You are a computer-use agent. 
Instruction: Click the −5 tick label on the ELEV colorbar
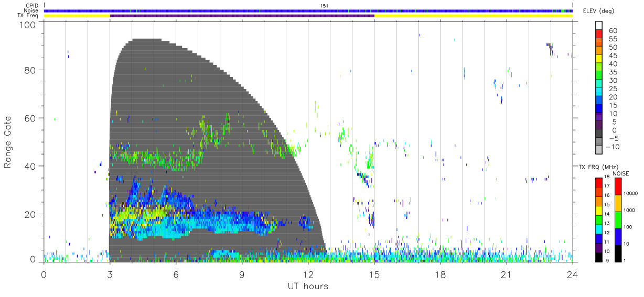tap(614, 138)
